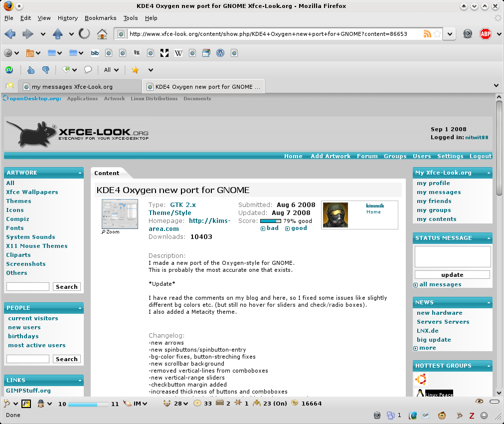The image size is (504, 424).
Task: Click the monkey face Greasemonkey icon
Action: tap(442, 416)
